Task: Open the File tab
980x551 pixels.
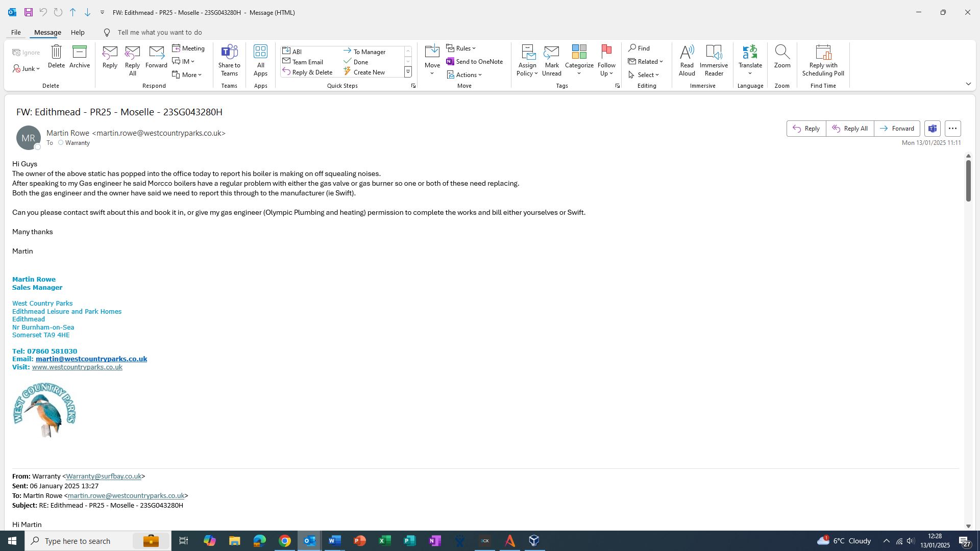Action: point(16,33)
